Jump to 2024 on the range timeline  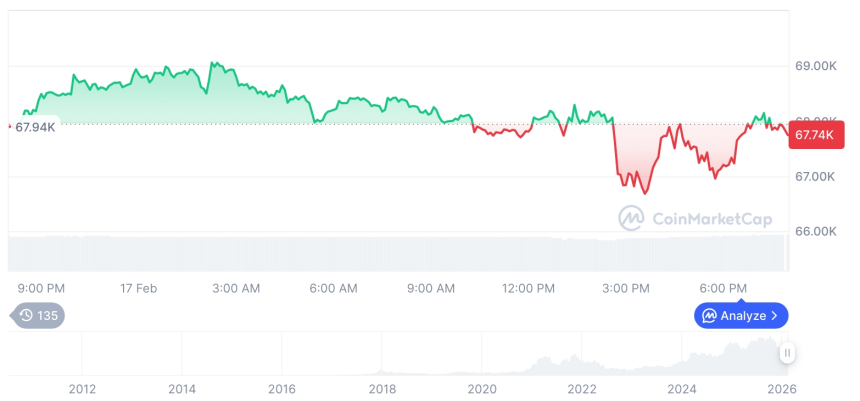click(x=682, y=388)
